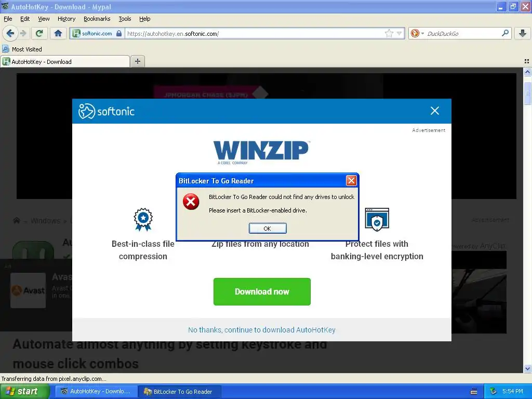532x399 pixels.
Task: Reload the page with the refresh icon
Action: click(39, 33)
